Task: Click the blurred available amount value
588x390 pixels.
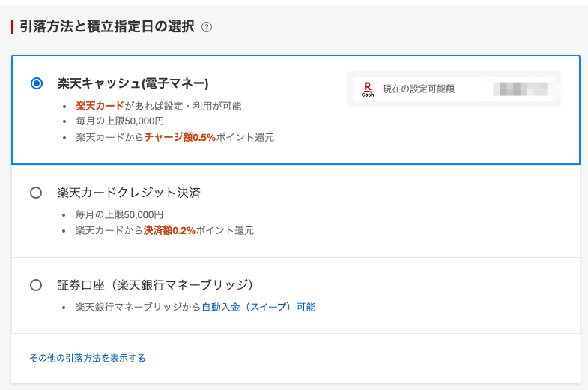Action: pyautogui.click(x=520, y=89)
